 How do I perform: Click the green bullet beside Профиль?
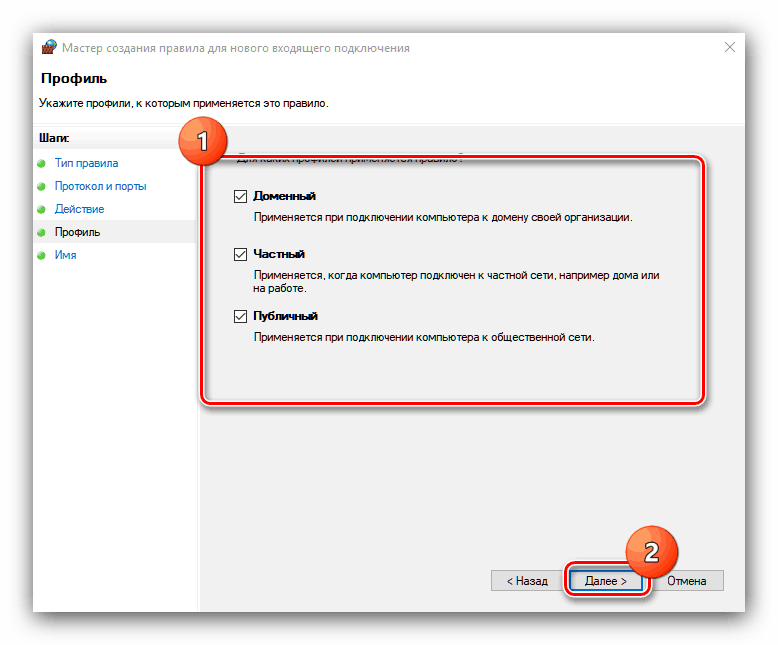pyautogui.click(x=42, y=232)
